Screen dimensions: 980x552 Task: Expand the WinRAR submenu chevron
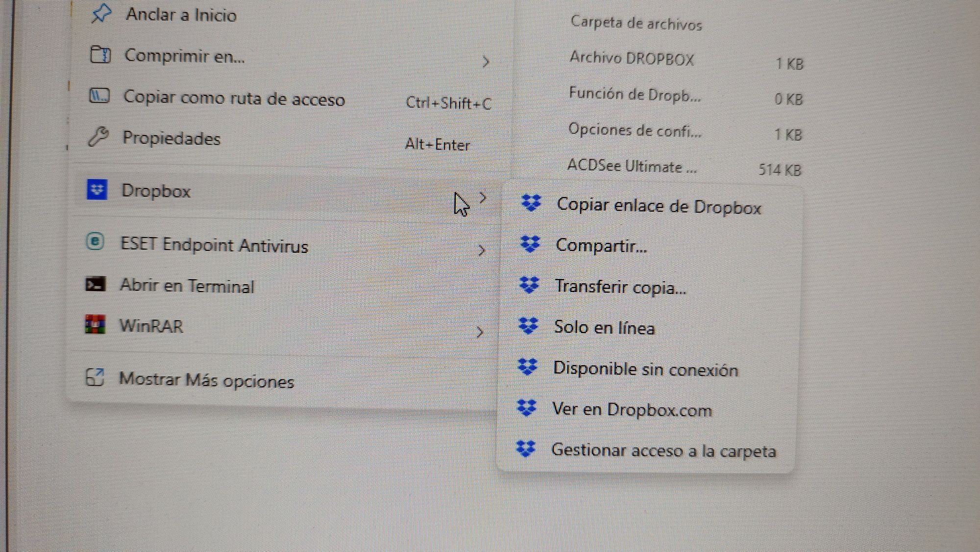coord(480,332)
